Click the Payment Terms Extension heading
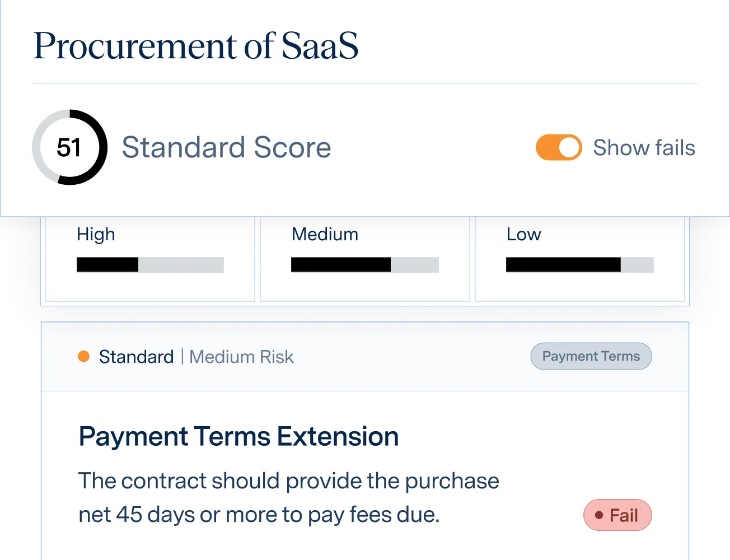The width and height of the screenshot is (730, 560). 238,436
